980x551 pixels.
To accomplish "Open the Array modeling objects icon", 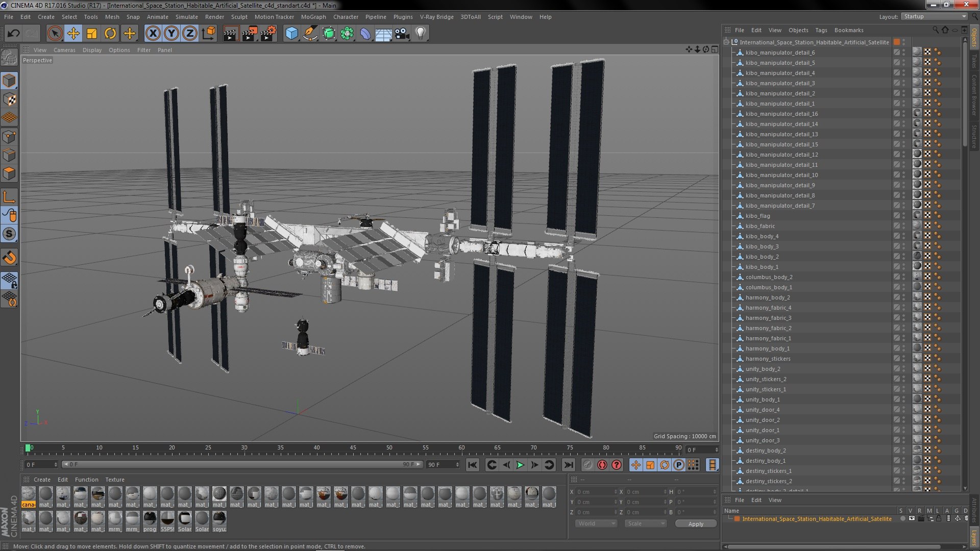I will click(347, 34).
